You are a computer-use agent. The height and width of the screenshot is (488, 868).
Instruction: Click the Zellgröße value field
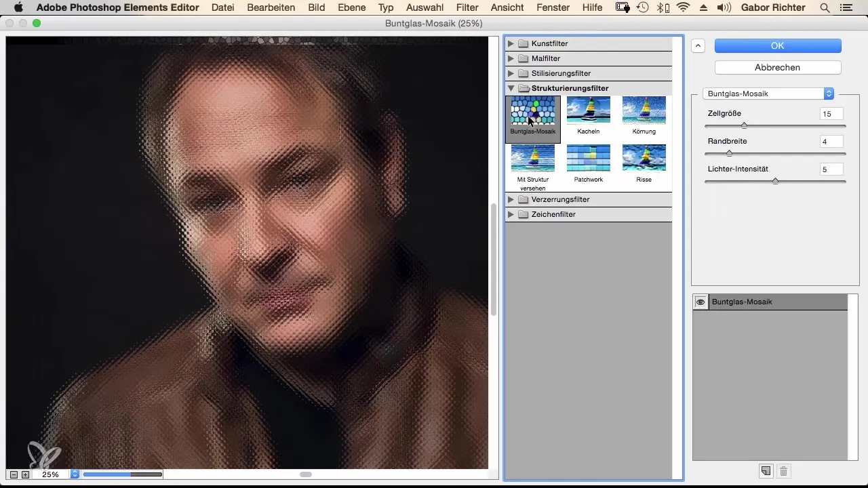(x=831, y=114)
